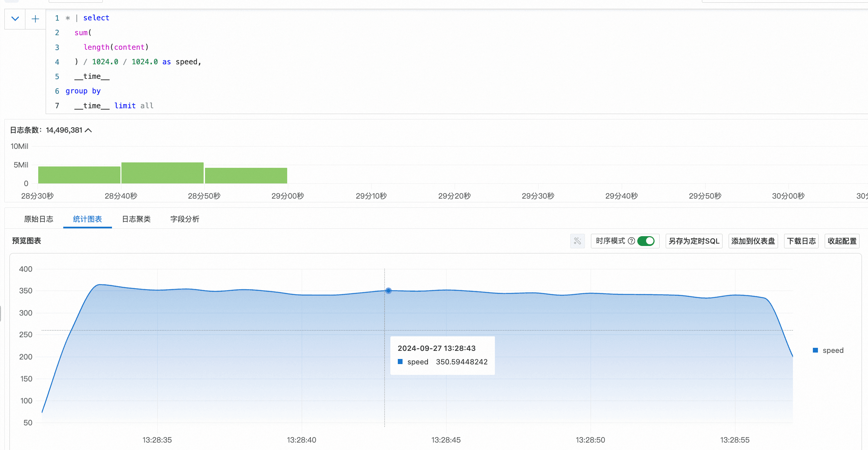This screenshot has width=868, height=450.
Task: Click the speed legend label
Action: tap(833, 350)
